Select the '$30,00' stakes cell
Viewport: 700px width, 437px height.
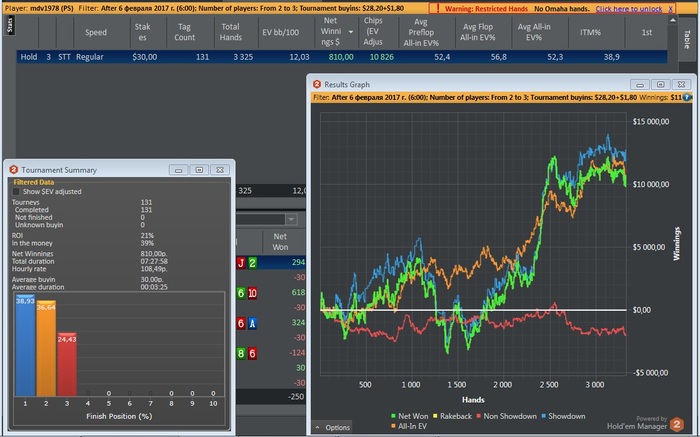145,57
